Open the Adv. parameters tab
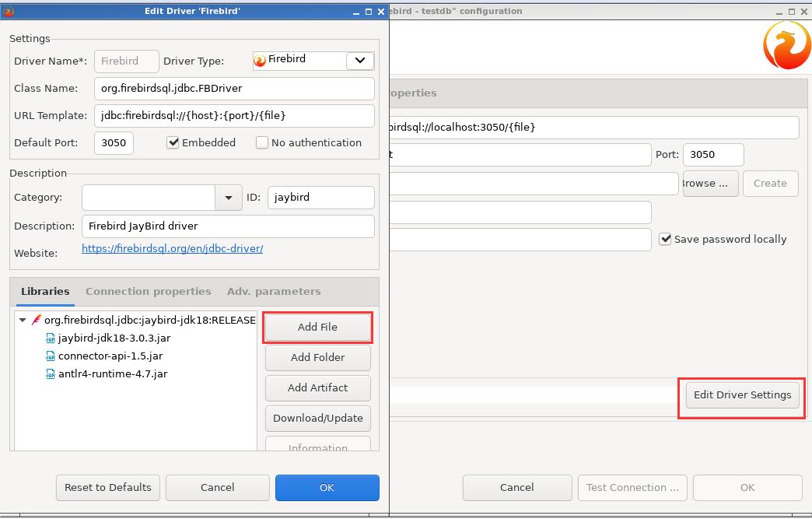The image size is (812, 519). point(274,291)
